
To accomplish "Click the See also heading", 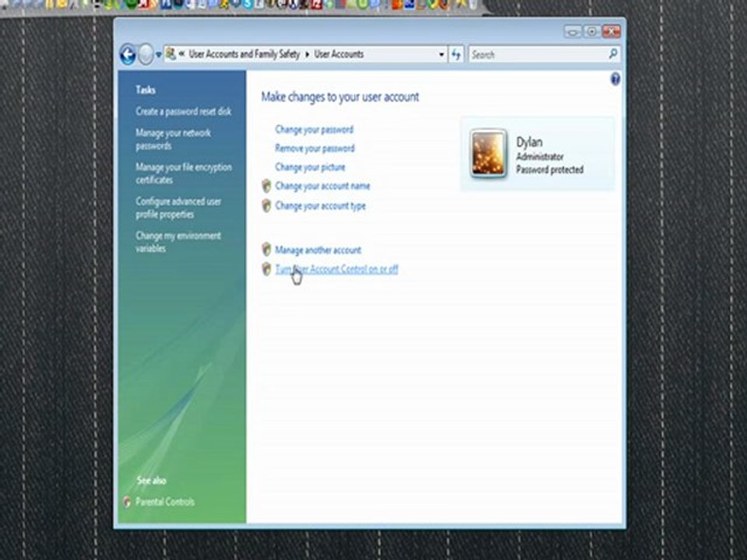I will click(152, 481).
